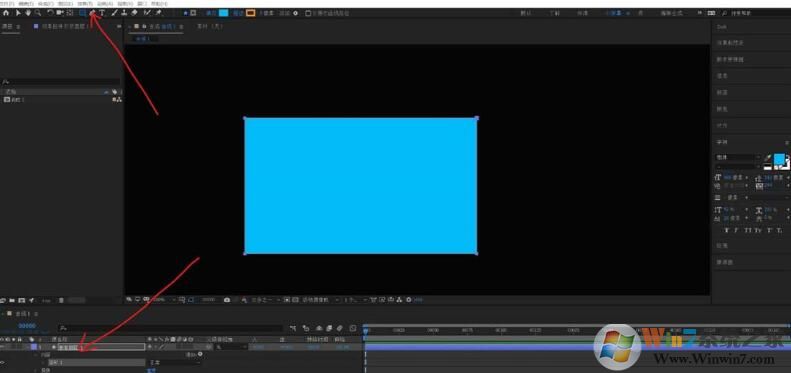The width and height of the screenshot is (791, 373).
Task: Select the Hand tool
Action: 28,13
